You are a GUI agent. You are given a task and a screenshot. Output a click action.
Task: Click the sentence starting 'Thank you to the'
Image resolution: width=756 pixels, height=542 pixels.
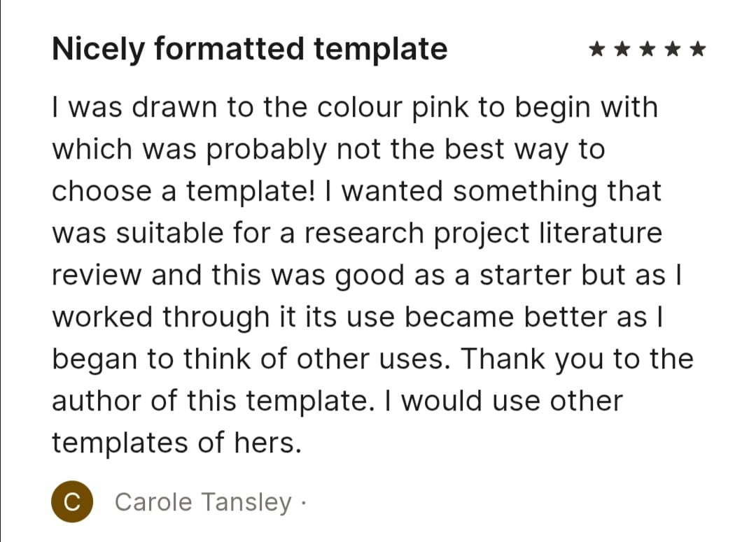577,359
